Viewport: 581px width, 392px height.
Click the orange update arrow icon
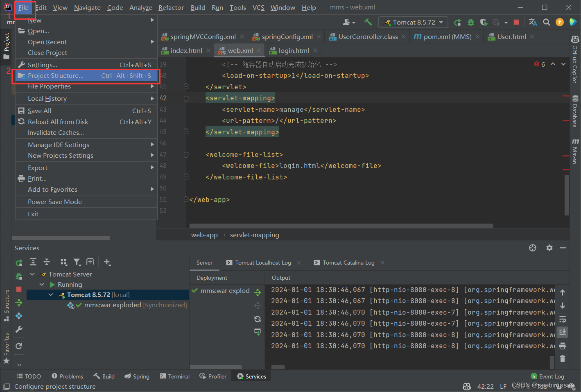(x=559, y=22)
